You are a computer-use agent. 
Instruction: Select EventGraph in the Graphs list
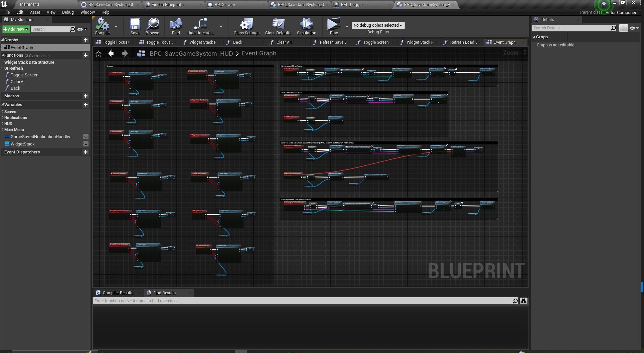45,47
